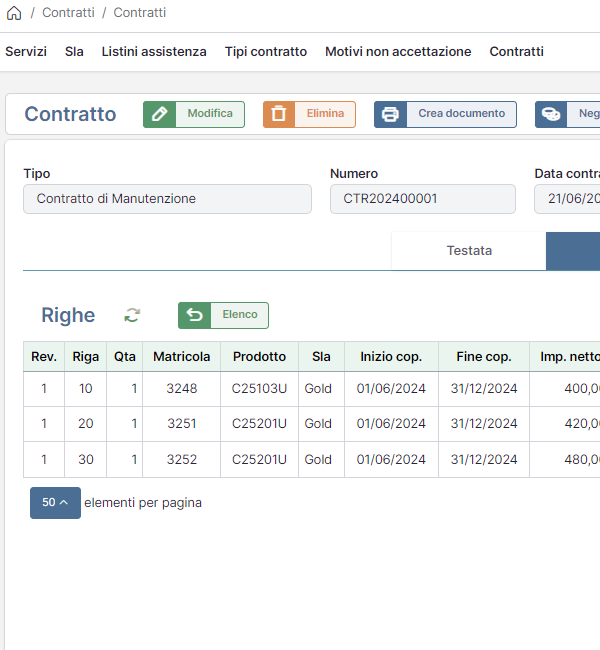Click the printer icon for Crea documento
The image size is (600, 650).
[390, 114]
